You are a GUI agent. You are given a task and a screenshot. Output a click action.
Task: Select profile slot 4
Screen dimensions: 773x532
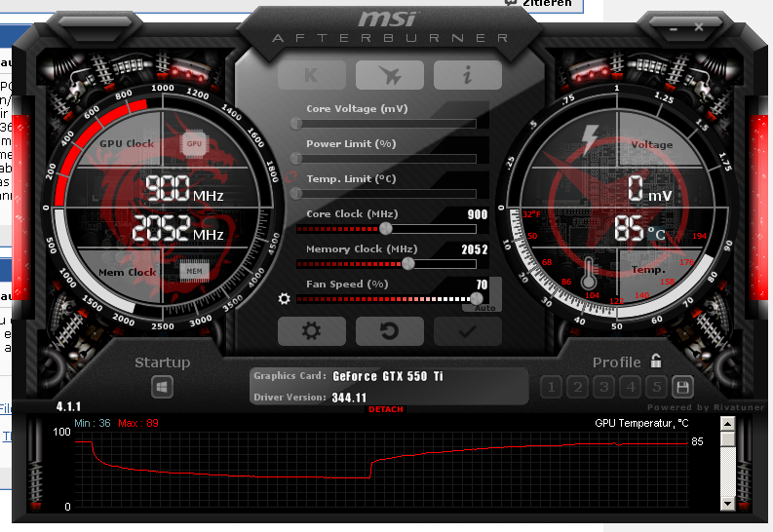(631, 387)
